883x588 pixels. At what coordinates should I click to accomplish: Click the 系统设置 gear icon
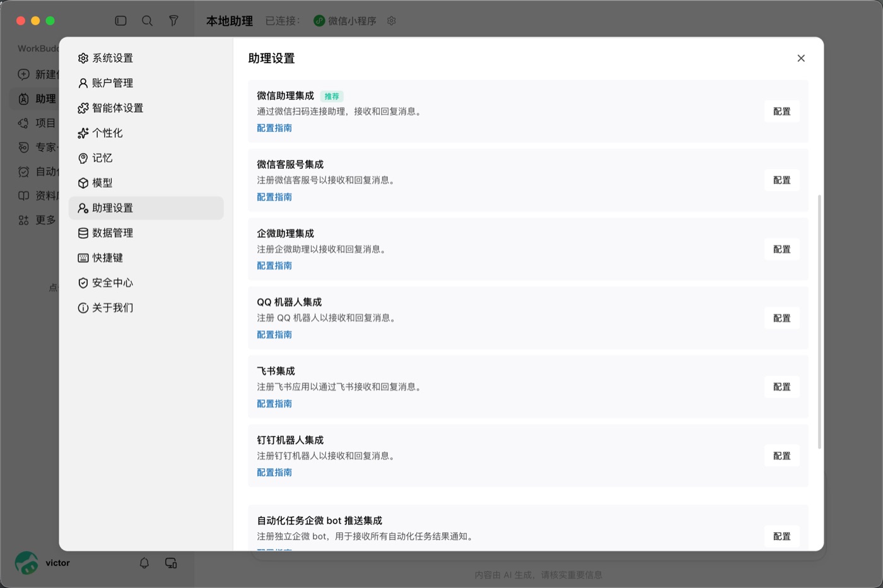(x=83, y=58)
